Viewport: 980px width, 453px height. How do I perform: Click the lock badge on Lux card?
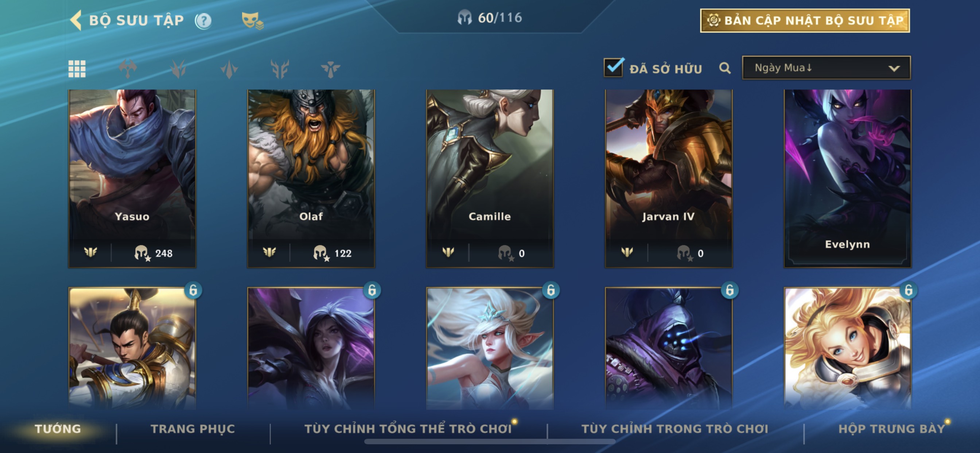(x=909, y=290)
